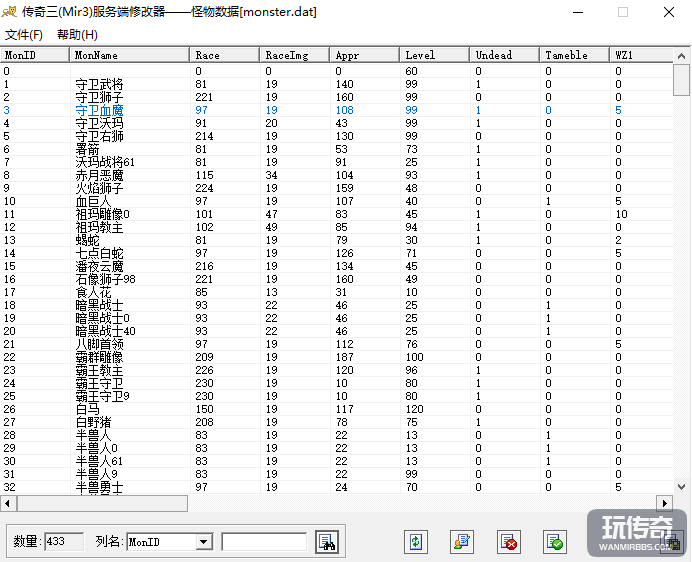Select row 守卫沃玛
Screen dimensions: 692x562
pos(336,123)
